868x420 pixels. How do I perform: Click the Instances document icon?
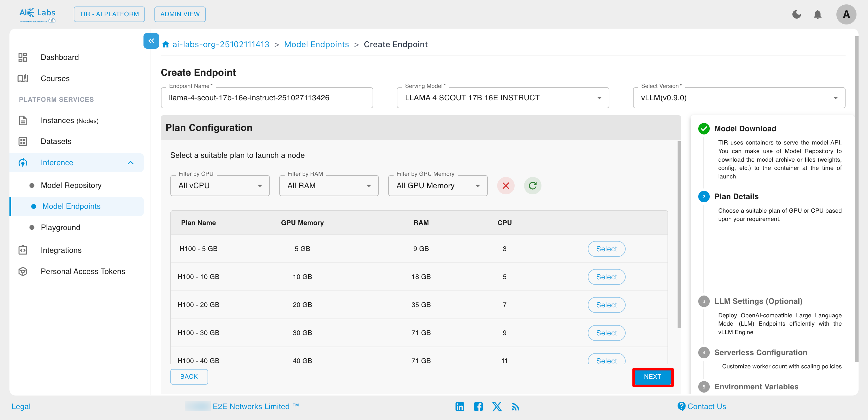pyautogui.click(x=23, y=120)
